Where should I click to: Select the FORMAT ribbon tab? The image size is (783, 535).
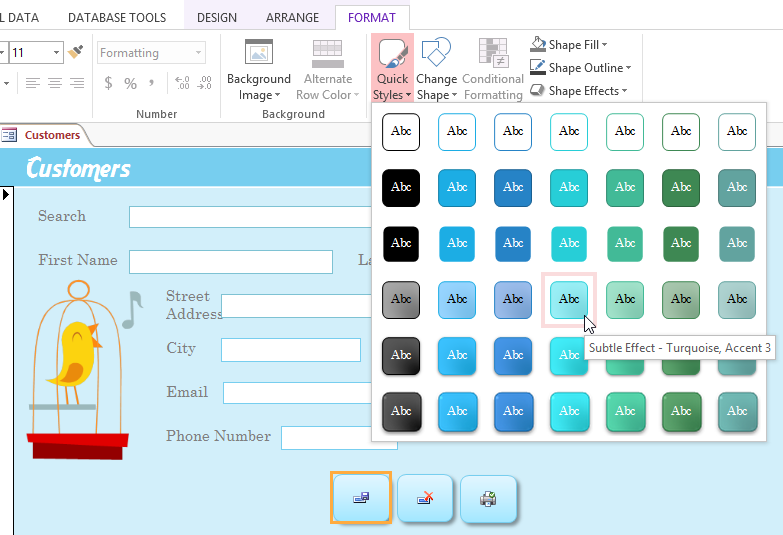pos(372,17)
